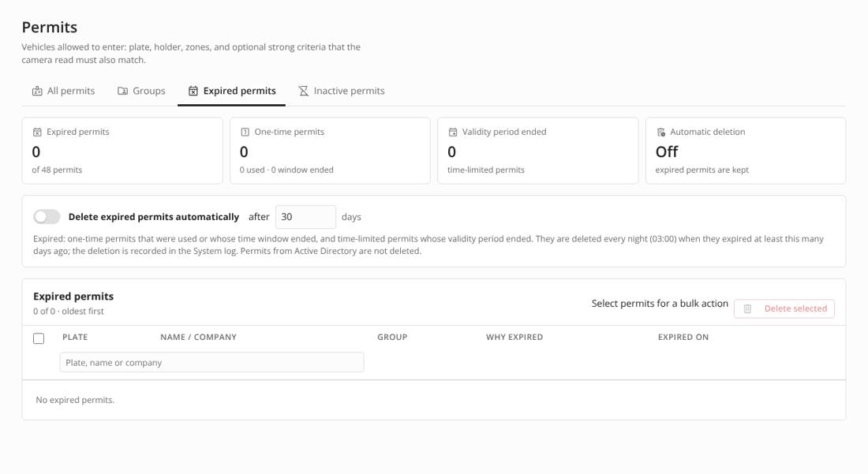Select the Expired permits tab
Screen dimensions: 868x474
[x=232, y=91]
